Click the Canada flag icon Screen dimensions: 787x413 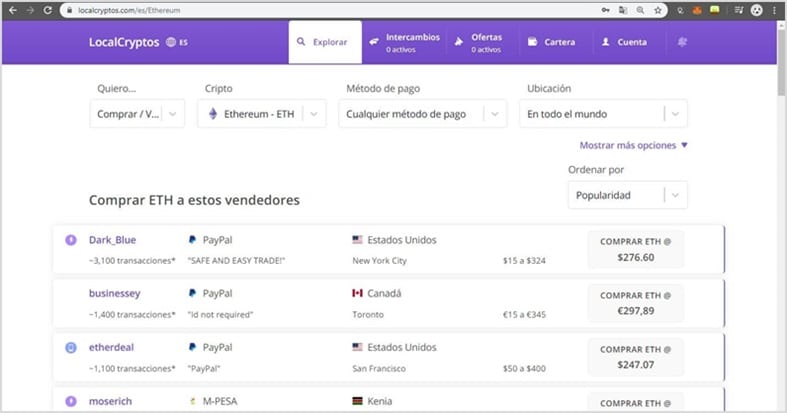pos(357,293)
